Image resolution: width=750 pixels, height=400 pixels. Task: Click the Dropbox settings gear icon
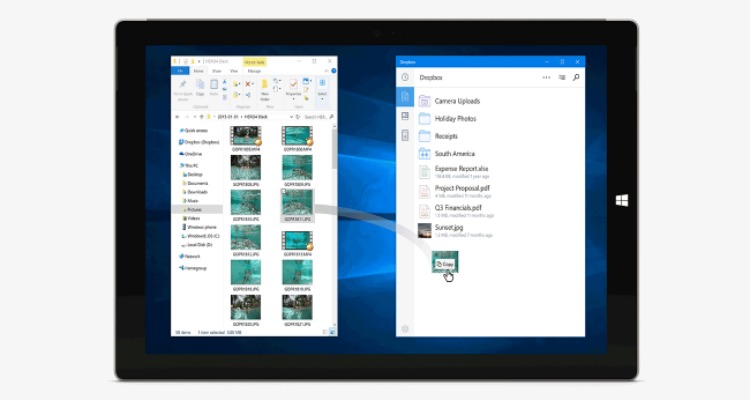click(x=405, y=328)
